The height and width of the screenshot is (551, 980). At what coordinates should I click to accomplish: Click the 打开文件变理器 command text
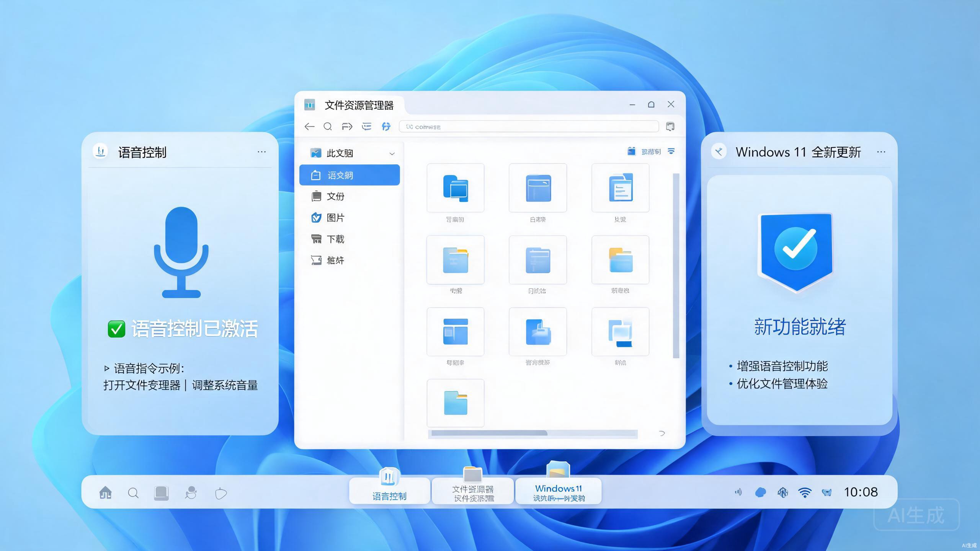(x=142, y=385)
